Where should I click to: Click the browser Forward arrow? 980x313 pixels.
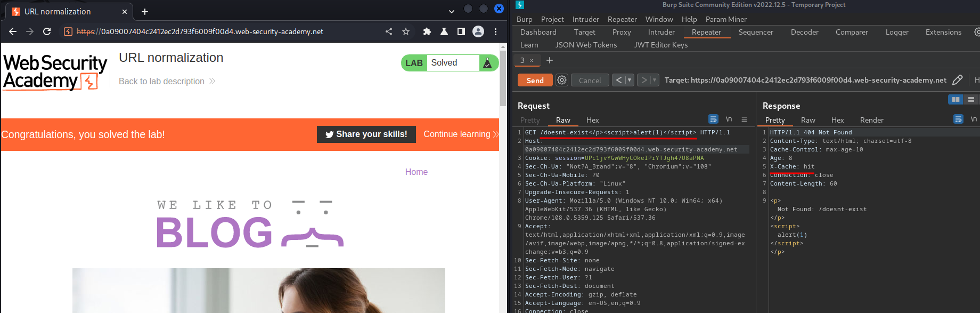click(30, 31)
